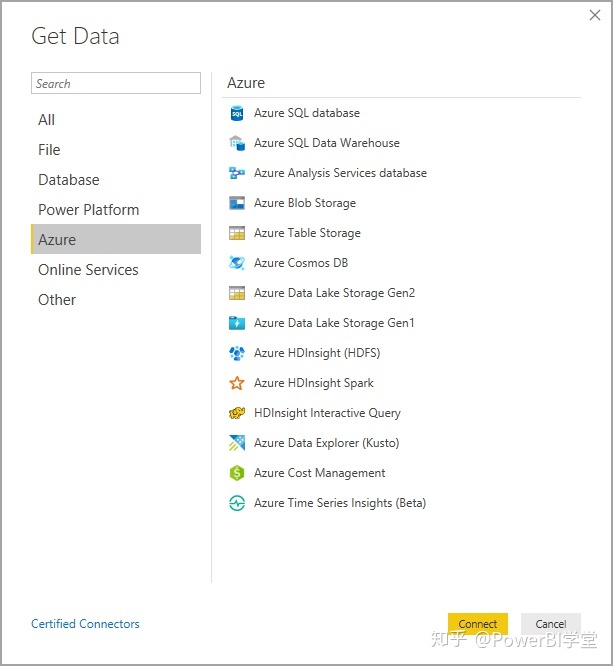Click the Azure SQL Data Warehouse icon
This screenshot has height=666, width=613.
[x=237, y=143]
